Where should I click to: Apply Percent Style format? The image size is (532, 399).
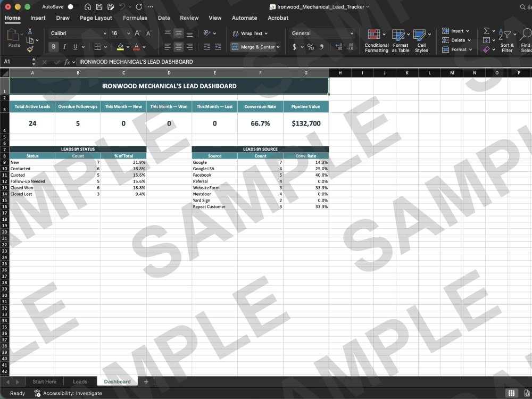(311, 47)
